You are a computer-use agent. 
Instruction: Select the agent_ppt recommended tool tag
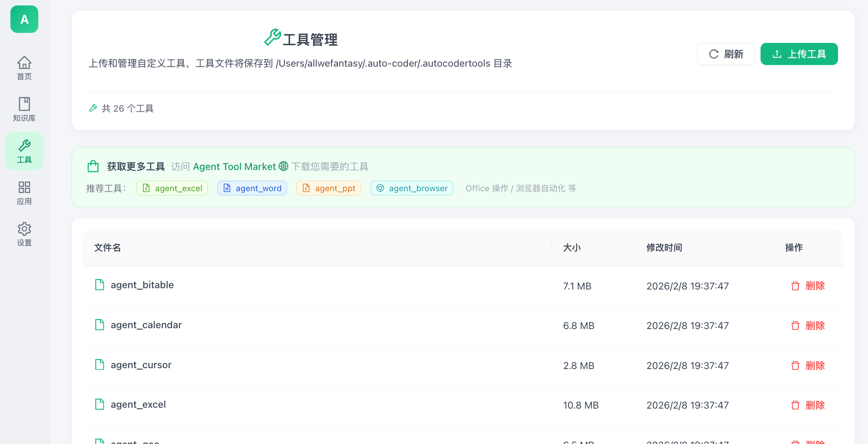point(328,188)
